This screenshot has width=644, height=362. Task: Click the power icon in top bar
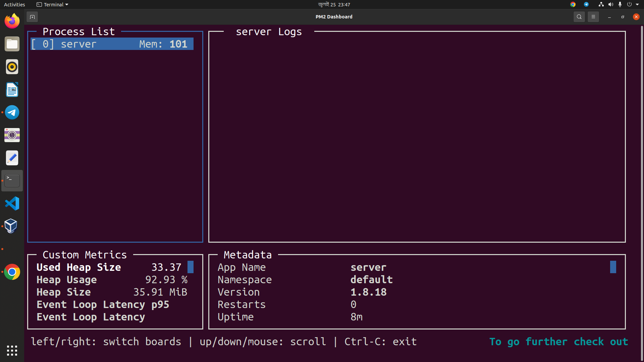coord(629,4)
